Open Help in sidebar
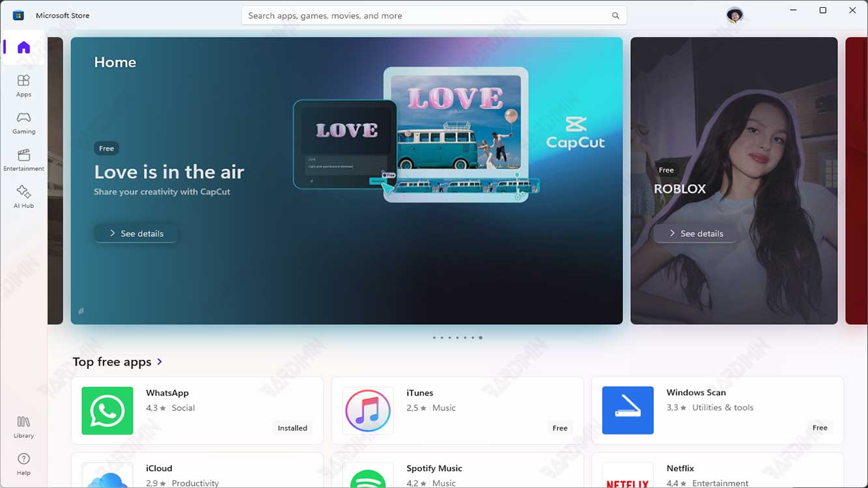Screen dimensions: 868x488 tap(23, 464)
